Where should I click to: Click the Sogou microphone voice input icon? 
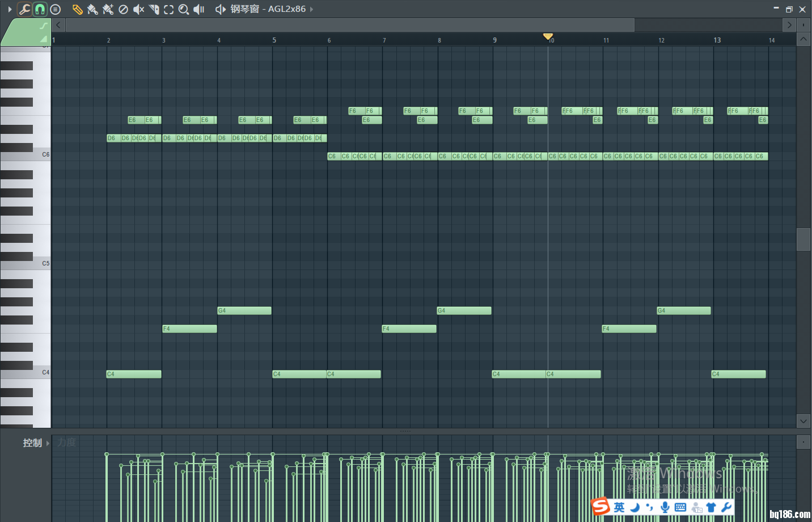(x=665, y=507)
